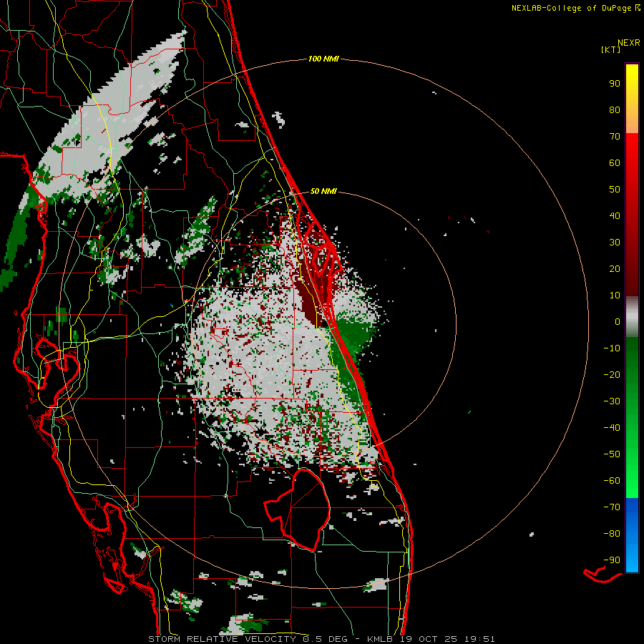Click the -30 value on the velocity scale

pos(612,401)
